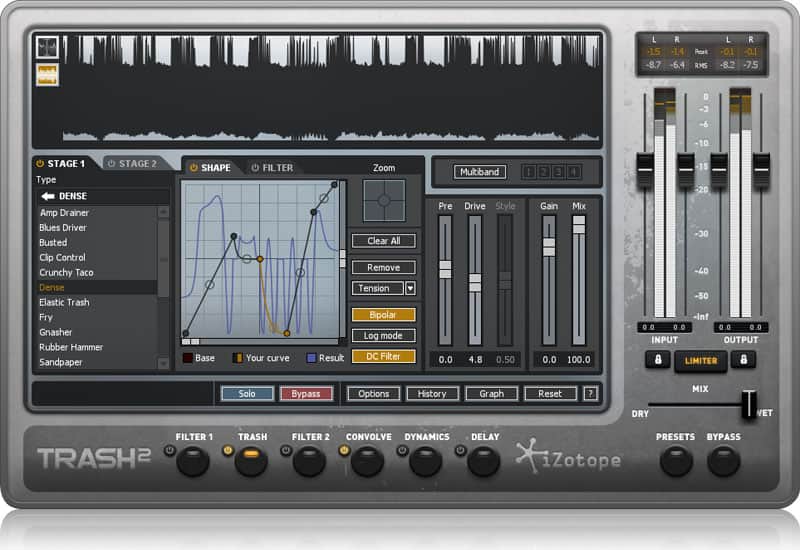Viewport: 800px width, 550px height.
Task: Click the Pre slider handle
Action: pos(445,269)
